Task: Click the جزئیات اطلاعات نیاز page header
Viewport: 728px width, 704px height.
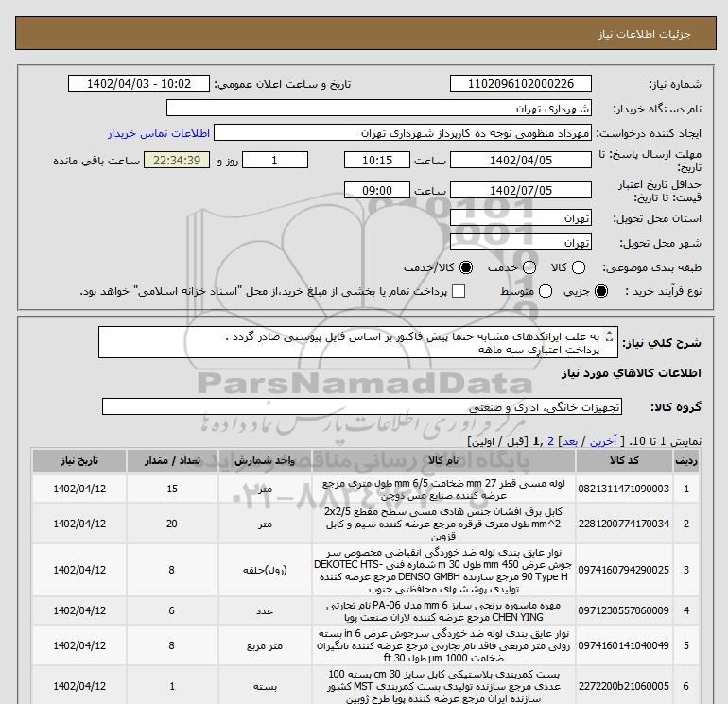Action: [x=645, y=34]
